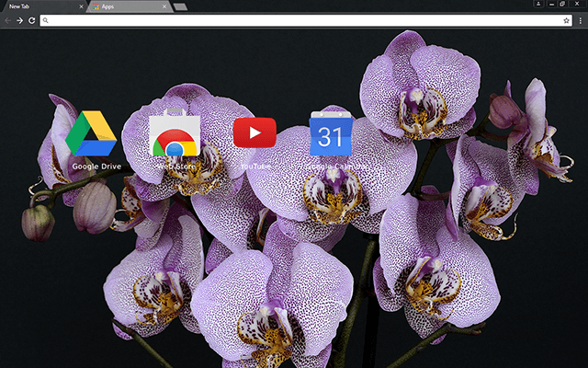The image size is (588, 368).
Task: Open the Chrome three-dot menu
Action: coord(580,20)
